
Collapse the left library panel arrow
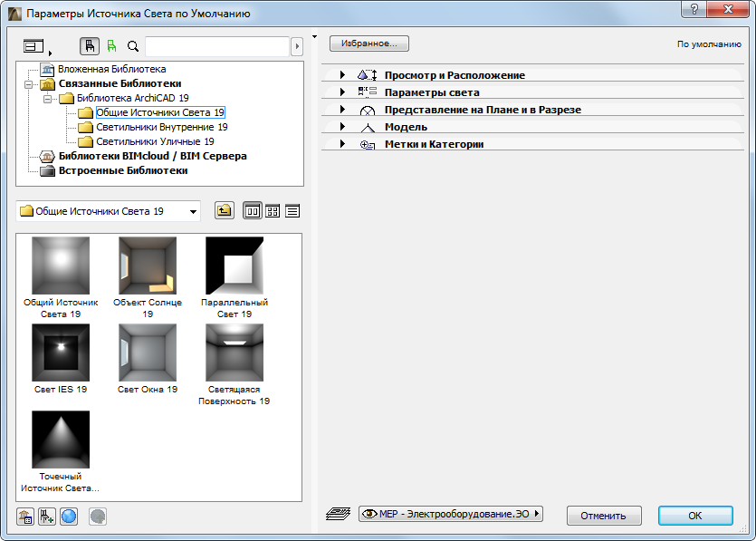point(314,36)
